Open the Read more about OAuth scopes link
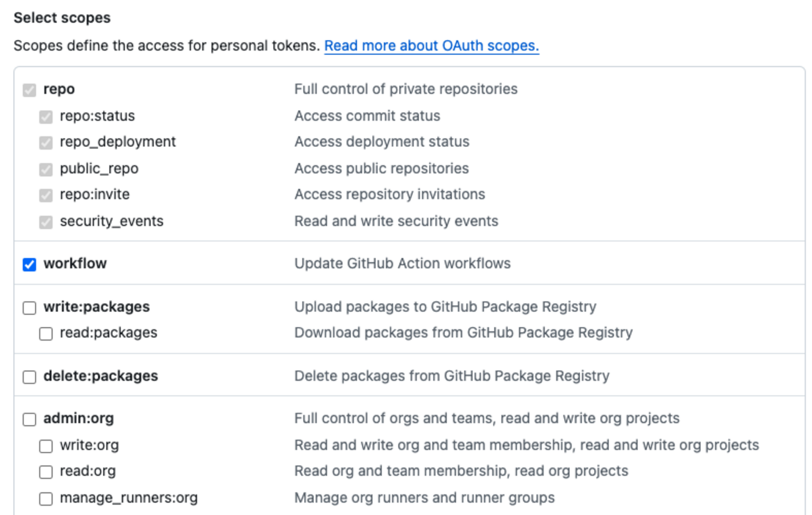The image size is (812, 515). (x=431, y=45)
